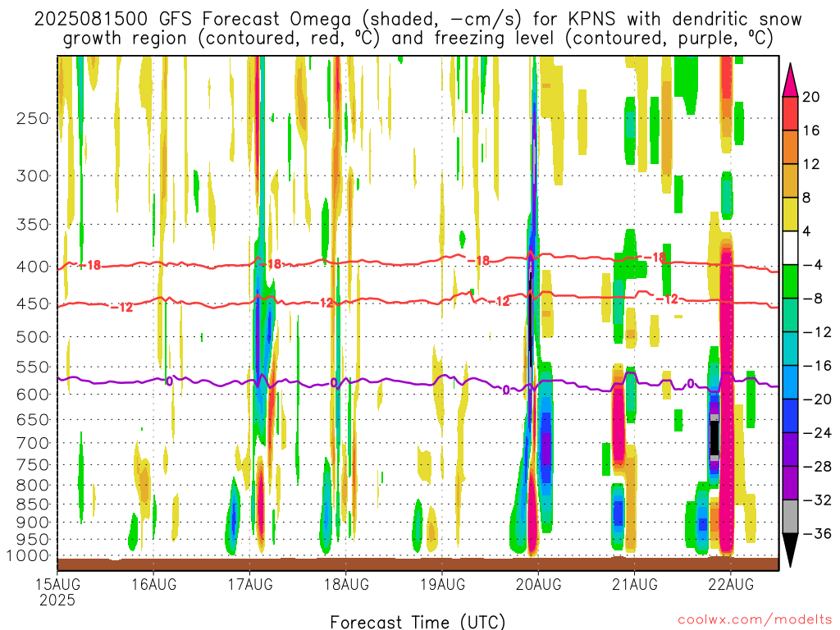Image resolution: width=840 pixels, height=630 pixels.
Task: Click the red 16 to 20 colorbar segment
Action: [x=790, y=113]
